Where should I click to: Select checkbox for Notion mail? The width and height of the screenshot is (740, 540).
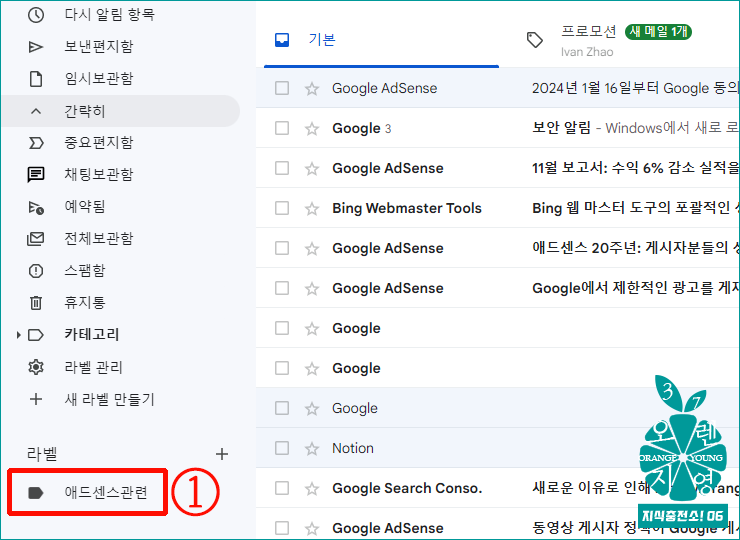[282, 448]
